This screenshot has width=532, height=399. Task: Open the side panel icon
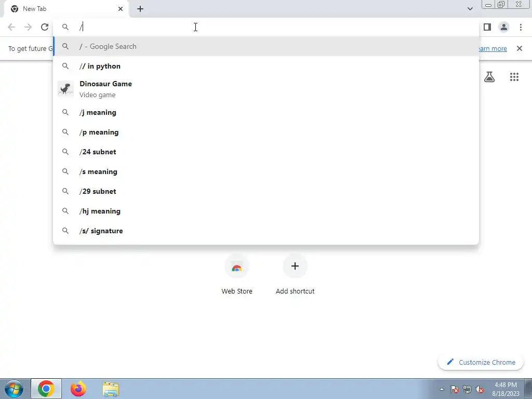[487, 27]
